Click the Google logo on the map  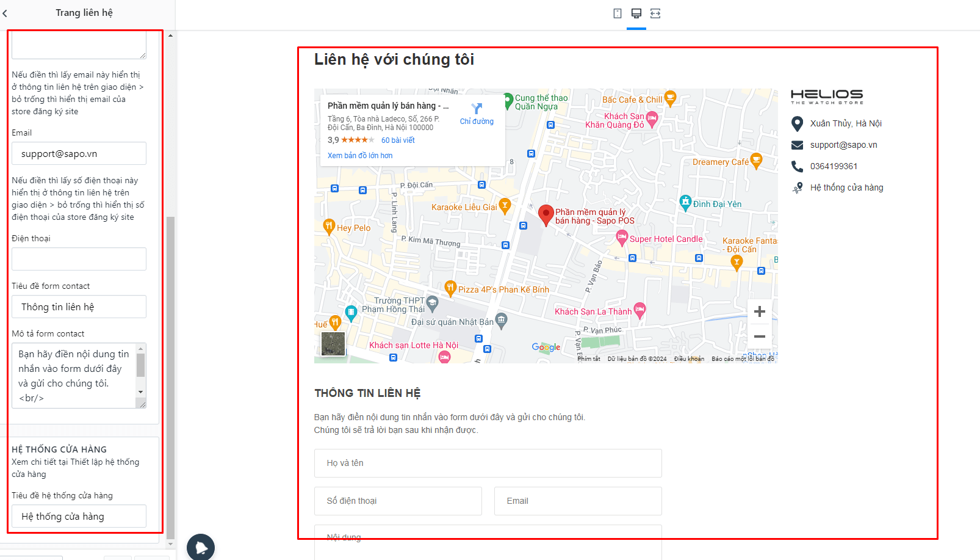(546, 347)
